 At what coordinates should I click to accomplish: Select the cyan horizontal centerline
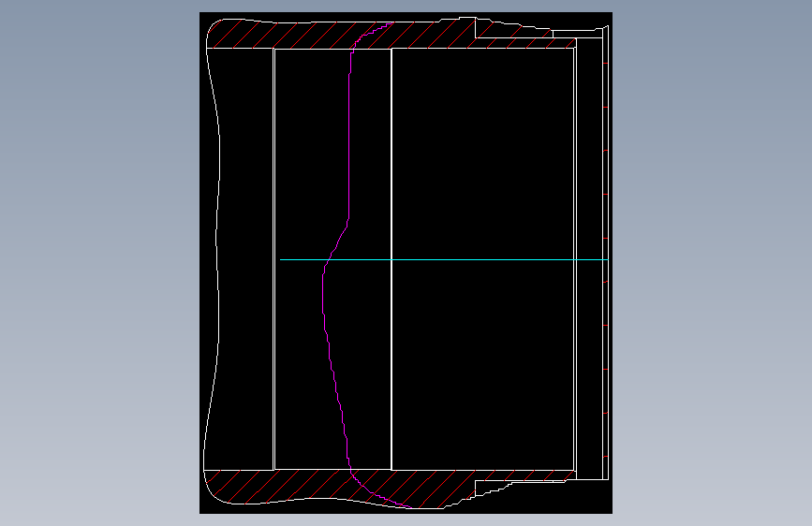444,259
